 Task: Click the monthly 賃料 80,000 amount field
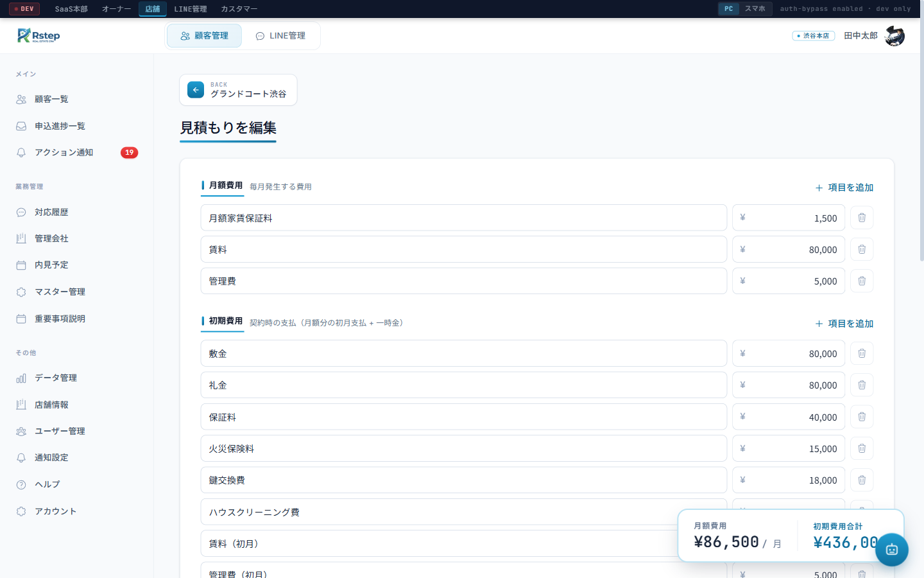click(789, 249)
